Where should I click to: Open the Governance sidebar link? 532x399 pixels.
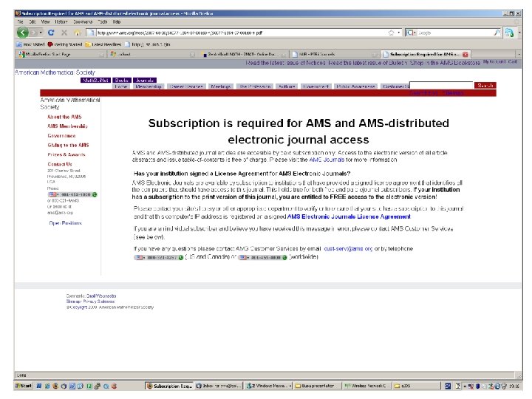tap(61, 135)
